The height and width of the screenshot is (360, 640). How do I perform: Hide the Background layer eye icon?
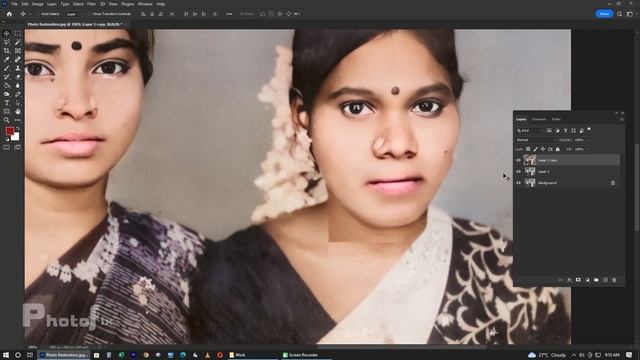[x=518, y=183]
